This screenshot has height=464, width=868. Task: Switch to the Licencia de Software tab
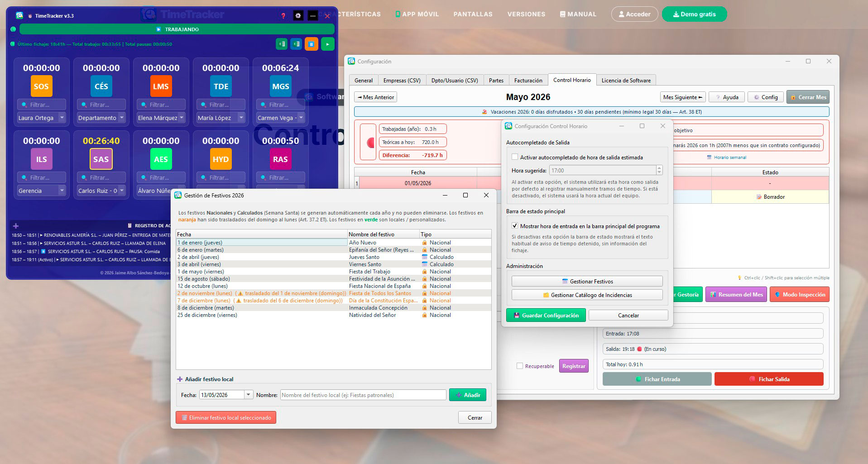coord(626,80)
